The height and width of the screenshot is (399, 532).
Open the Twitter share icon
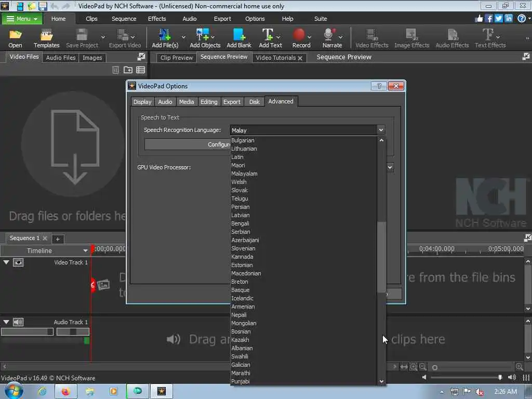pyautogui.click(x=498, y=18)
